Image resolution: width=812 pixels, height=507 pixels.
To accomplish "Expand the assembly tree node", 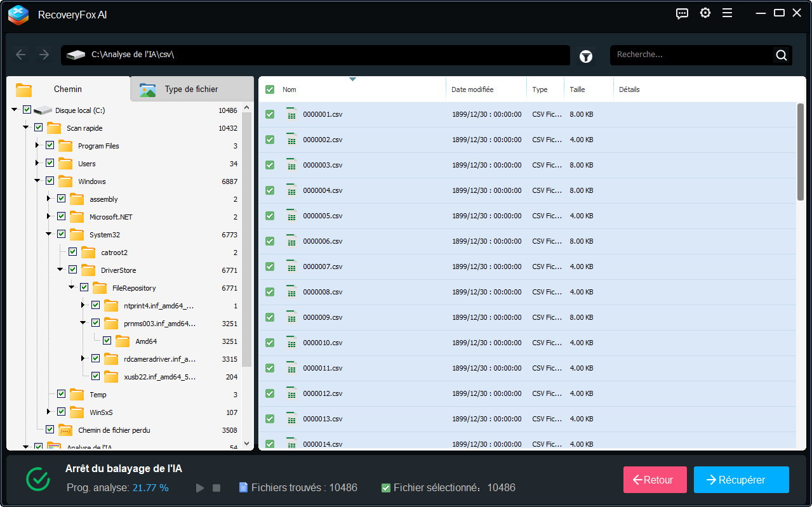I will click(49, 199).
